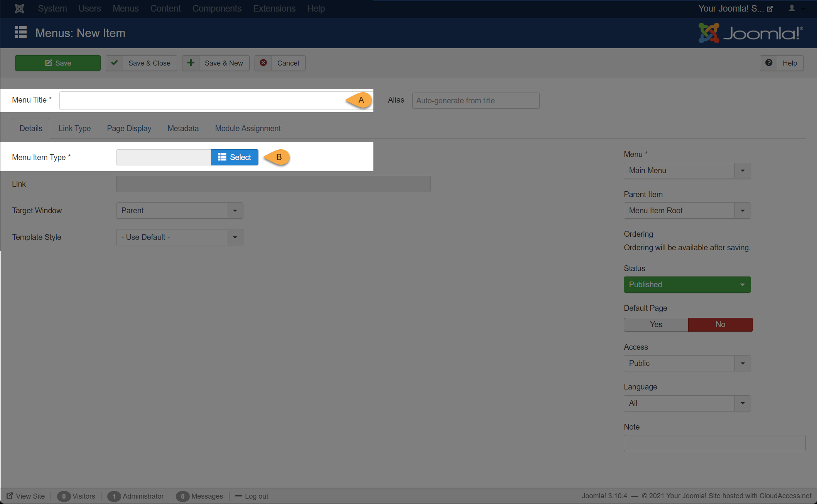Viewport: 817px width, 504px height.
Task: Click the Joomla logo icon in top menu
Action: pos(19,8)
